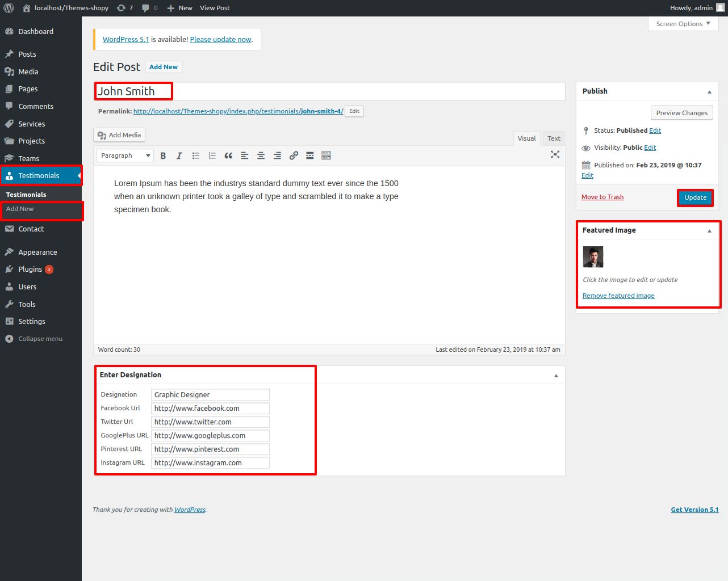This screenshot has width=728, height=581.
Task: Click the featured image thumbnail
Action: click(x=593, y=257)
